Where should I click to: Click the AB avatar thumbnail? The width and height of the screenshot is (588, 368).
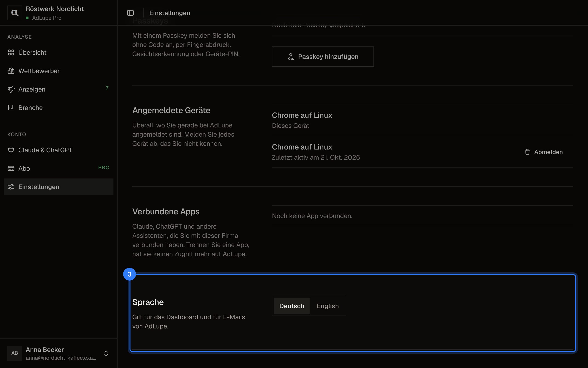pyautogui.click(x=14, y=353)
